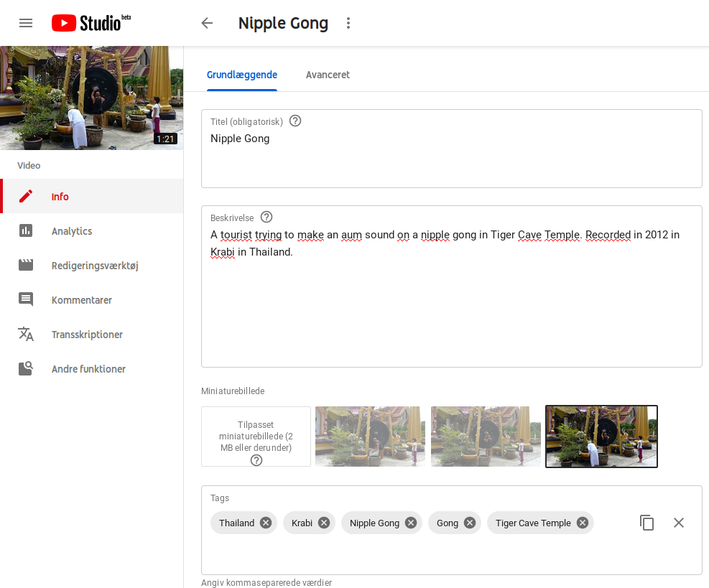The width and height of the screenshot is (709, 588).
Task: Click the Gong tag label
Action: [x=448, y=523]
